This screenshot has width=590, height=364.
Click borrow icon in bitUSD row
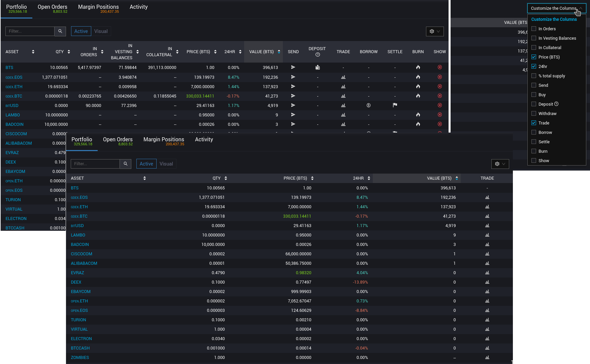pos(369,105)
